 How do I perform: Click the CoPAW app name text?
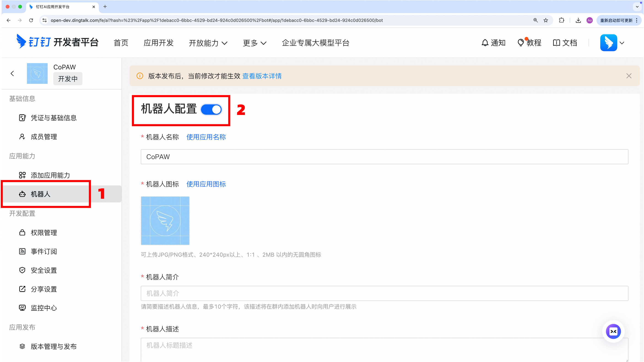(x=65, y=67)
